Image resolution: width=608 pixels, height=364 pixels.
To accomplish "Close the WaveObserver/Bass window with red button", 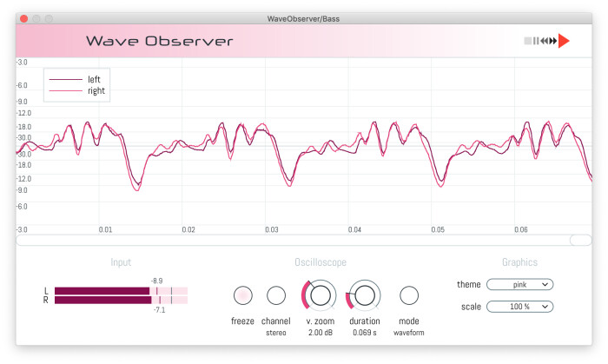I will [x=24, y=18].
